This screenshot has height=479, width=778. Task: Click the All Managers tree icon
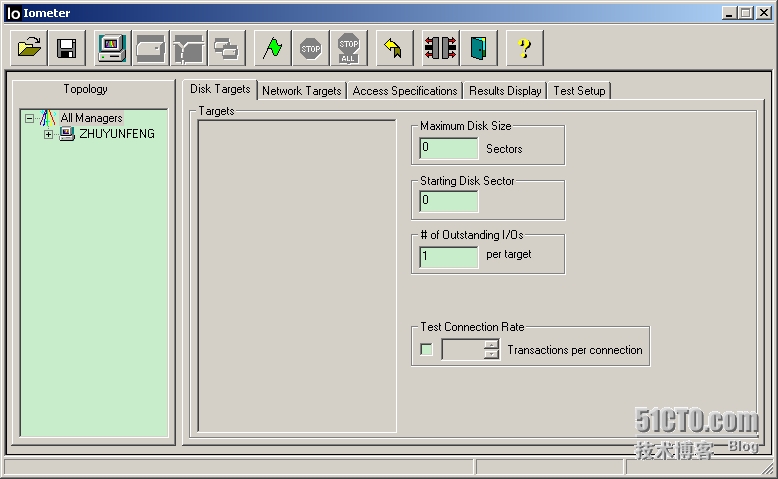(x=48, y=118)
